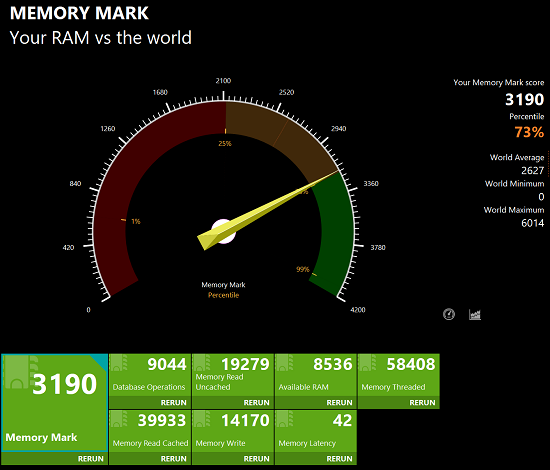
Task: Click the 3360 gauge scale label
Action: tap(371, 183)
